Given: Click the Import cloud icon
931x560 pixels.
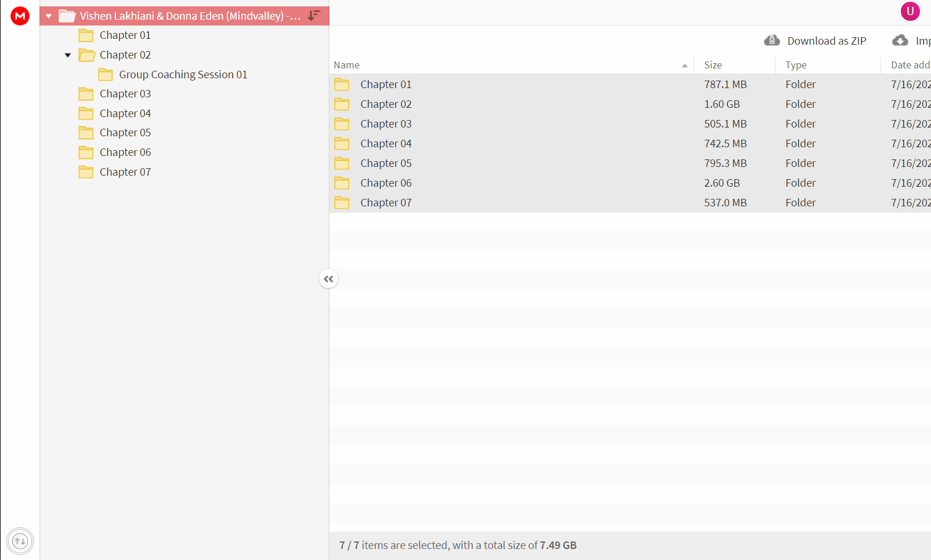Looking at the screenshot, I should [900, 40].
